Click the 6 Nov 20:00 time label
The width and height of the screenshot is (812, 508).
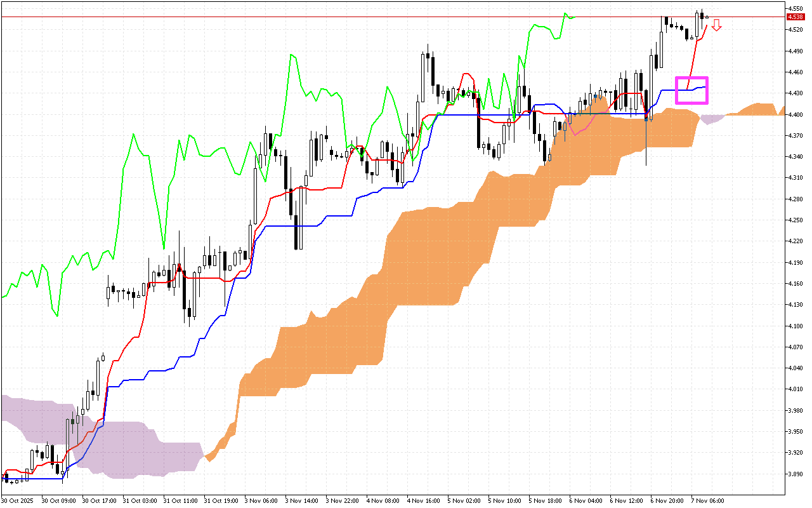[x=668, y=501]
